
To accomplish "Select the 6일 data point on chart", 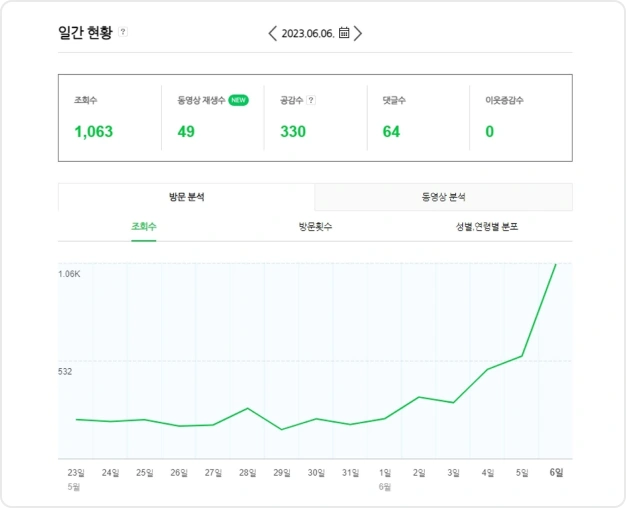I will [x=556, y=264].
